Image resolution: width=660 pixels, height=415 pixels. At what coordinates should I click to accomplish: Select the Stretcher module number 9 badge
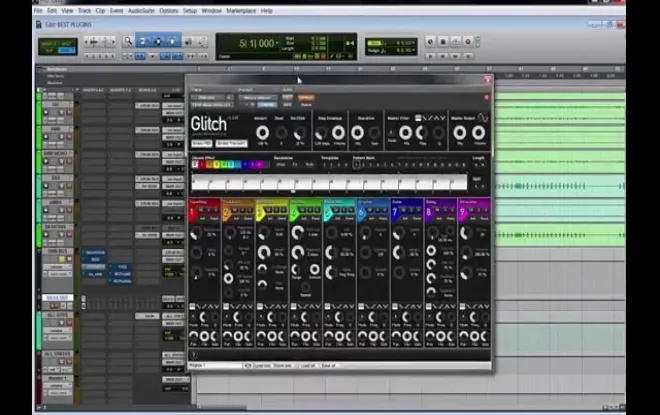coord(462,213)
